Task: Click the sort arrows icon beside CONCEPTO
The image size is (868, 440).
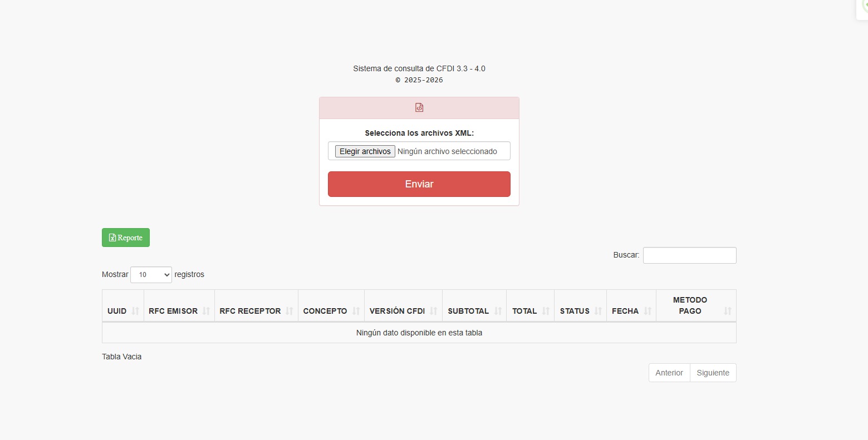Action: pos(356,311)
